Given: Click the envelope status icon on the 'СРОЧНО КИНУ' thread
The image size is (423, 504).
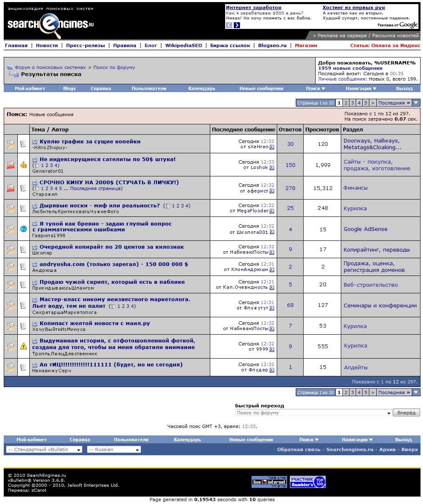Looking at the screenshot, I should 11,188.
